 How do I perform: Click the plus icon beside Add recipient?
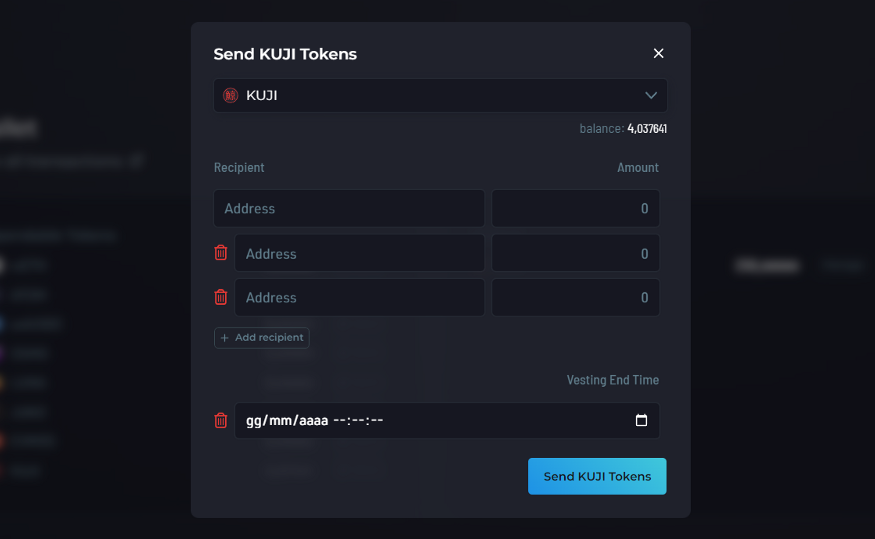[224, 338]
